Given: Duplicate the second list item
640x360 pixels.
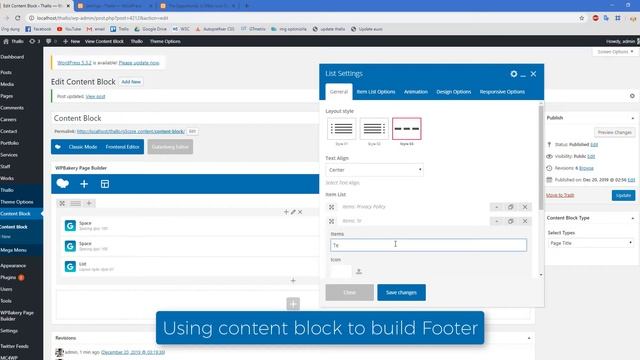Looking at the screenshot, I should coord(511,221).
